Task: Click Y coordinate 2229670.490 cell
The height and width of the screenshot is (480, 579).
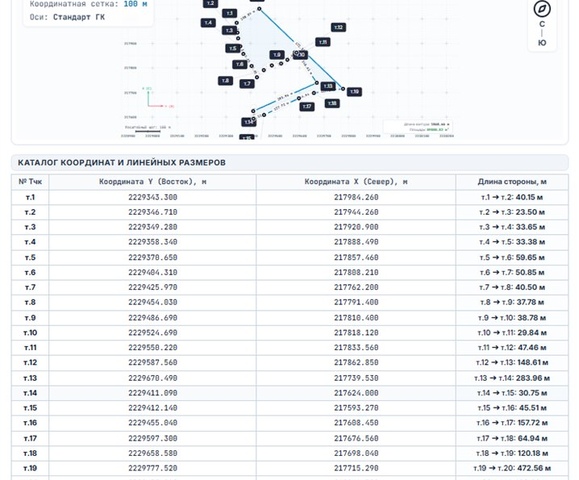Action: (x=153, y=378)
